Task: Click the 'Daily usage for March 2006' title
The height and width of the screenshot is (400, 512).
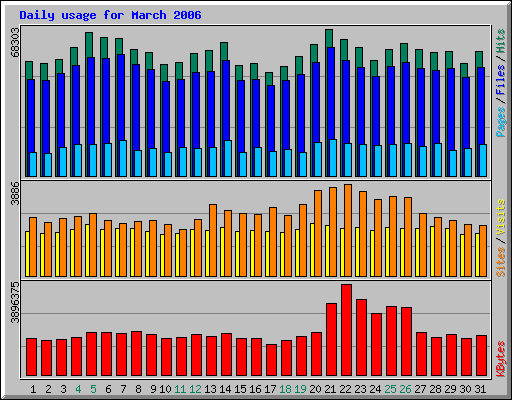Action: click(110, 15)
